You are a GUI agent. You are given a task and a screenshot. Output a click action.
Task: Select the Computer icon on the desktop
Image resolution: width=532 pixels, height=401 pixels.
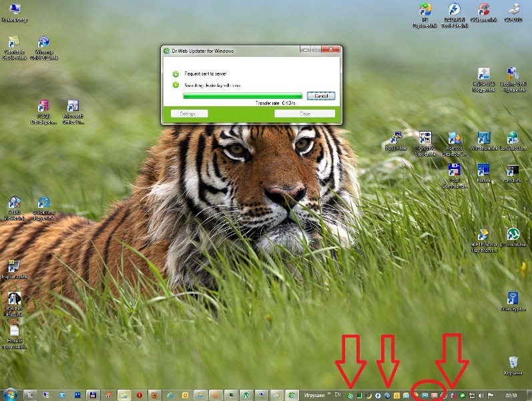coord(13,9)
